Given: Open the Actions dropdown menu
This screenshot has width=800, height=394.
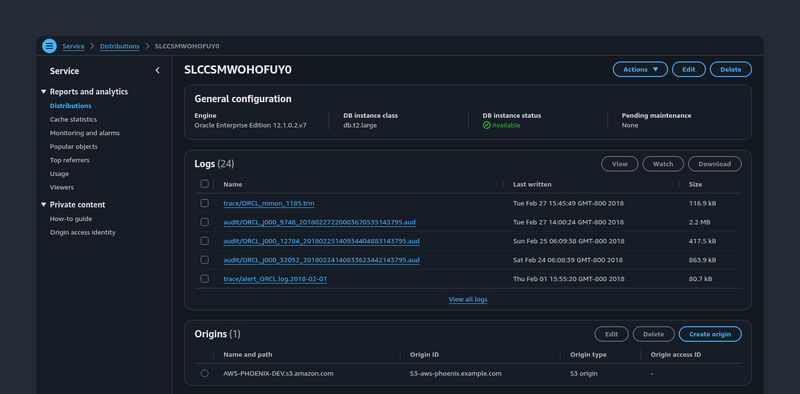Looking at the screenshot, I should pyautogui.click(x=640, y=69).
